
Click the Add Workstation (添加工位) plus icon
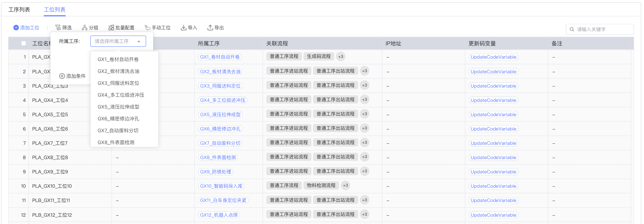[x=16, y=28]
